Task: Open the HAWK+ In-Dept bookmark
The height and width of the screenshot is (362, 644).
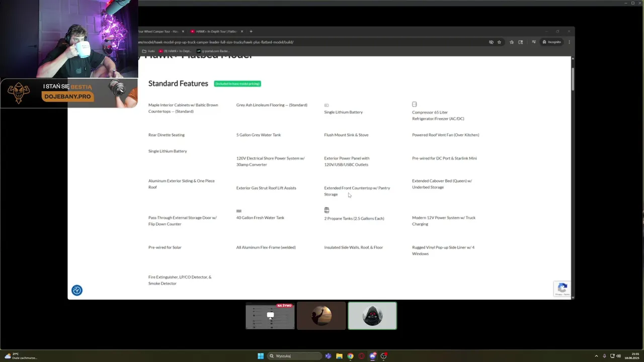Action: coord(175,51)
